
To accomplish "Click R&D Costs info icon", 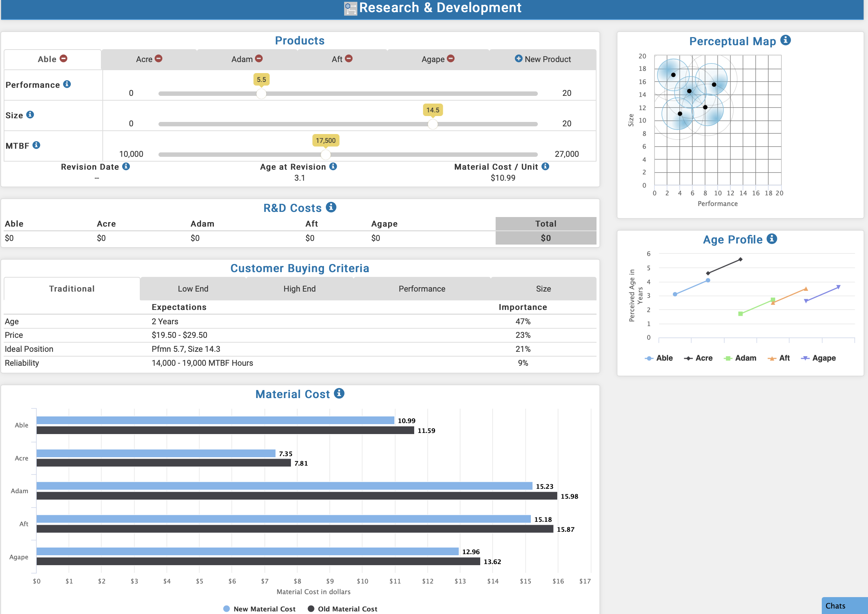I will pos(331,207).
